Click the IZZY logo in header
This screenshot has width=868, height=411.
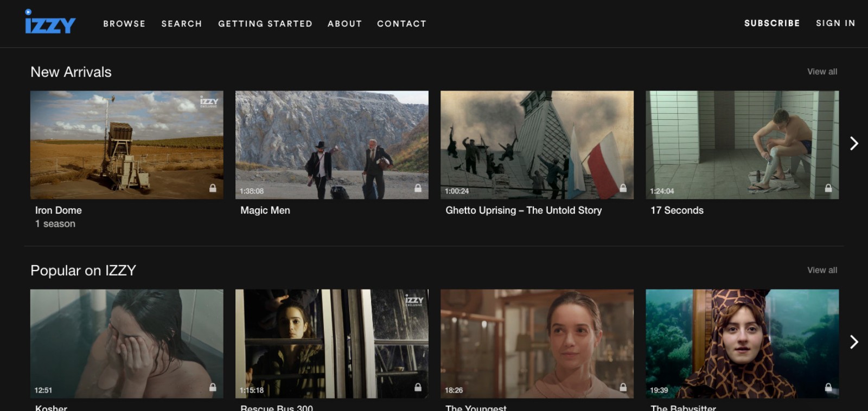pos(50,23)
